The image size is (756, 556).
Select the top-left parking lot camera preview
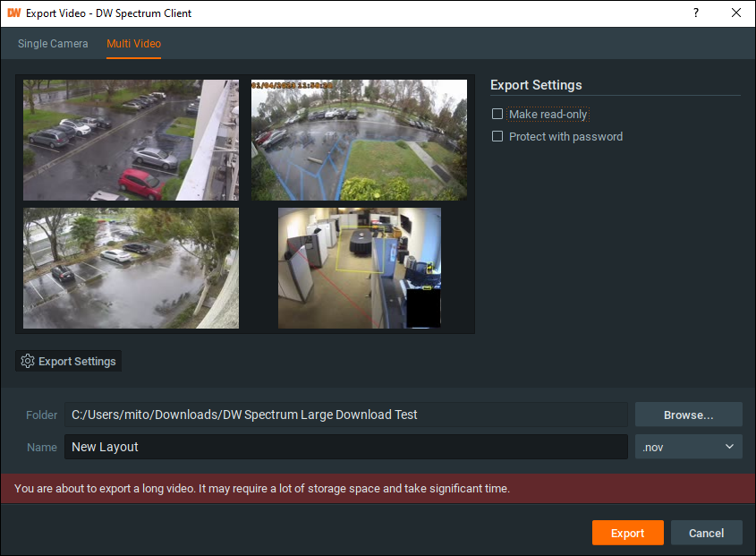click(131, 140)
